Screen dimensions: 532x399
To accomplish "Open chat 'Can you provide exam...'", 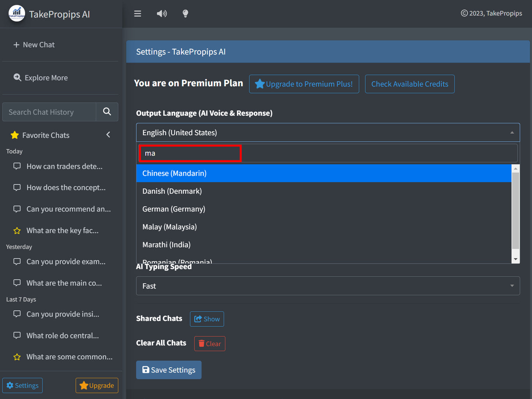I will (66, 262).
